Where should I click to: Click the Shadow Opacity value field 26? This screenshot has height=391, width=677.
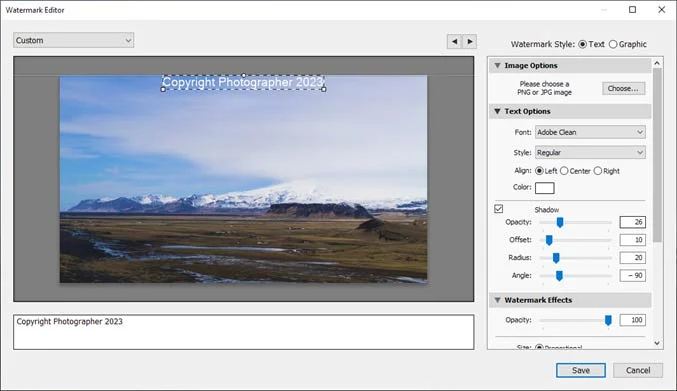[x=633, y=222]
